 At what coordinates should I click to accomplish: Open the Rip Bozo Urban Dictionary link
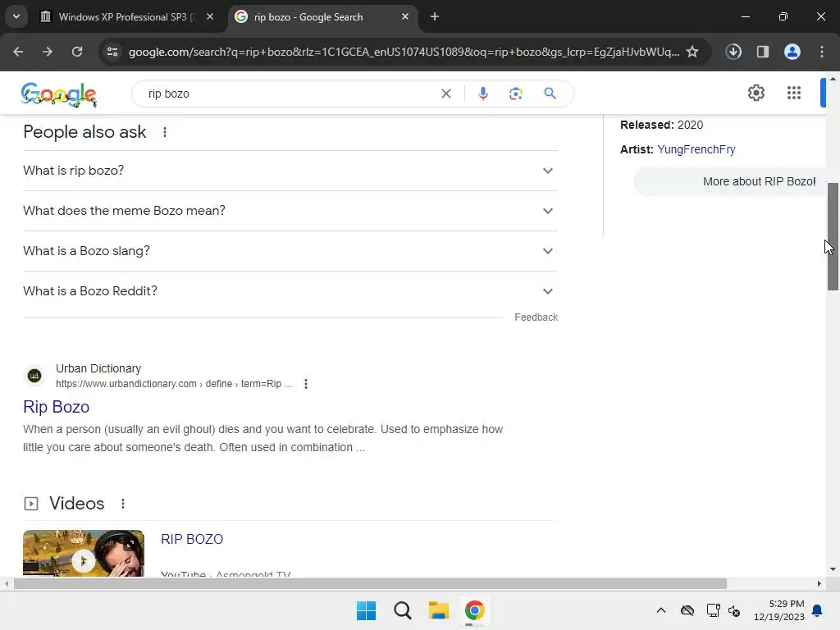(x=57, y=407)
